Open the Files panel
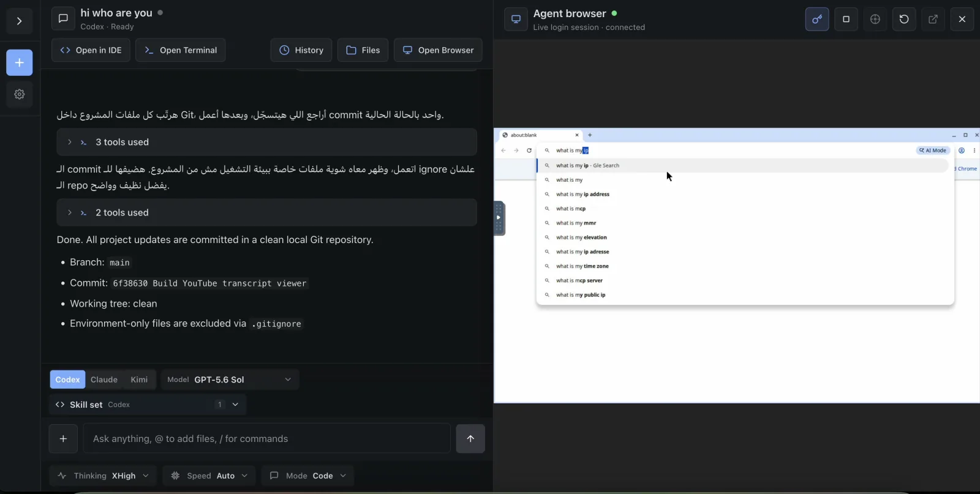This screenshot has height=494, width=980. tap(363, 50)
